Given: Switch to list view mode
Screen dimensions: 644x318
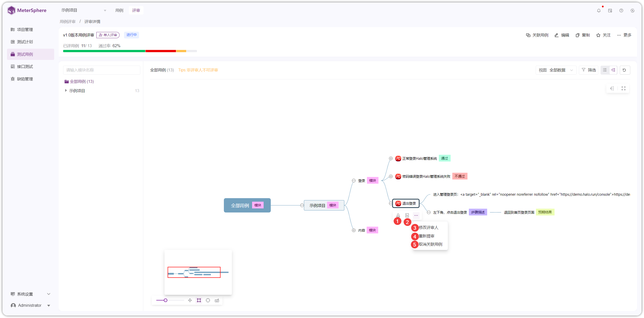Looking at the screenshot, I should tap(605, 70).
